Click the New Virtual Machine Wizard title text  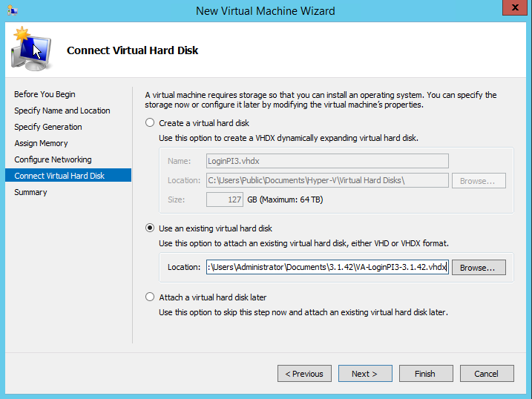(x=266, y=11)
